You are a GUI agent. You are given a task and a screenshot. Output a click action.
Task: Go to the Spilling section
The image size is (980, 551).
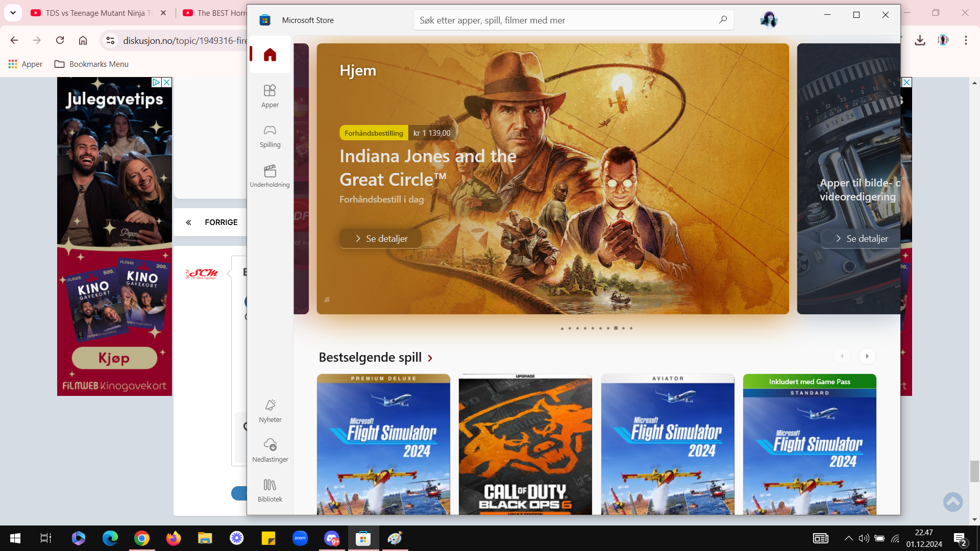[x=269, y=136]
